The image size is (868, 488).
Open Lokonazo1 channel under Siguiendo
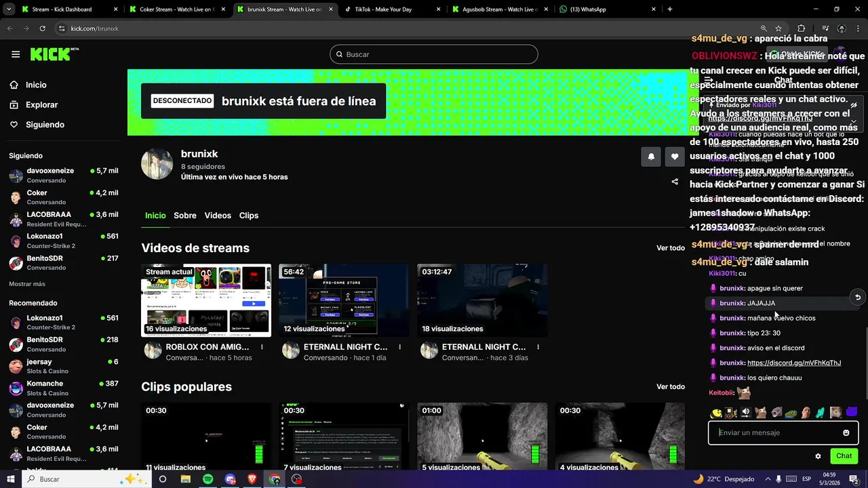[64, 241]
